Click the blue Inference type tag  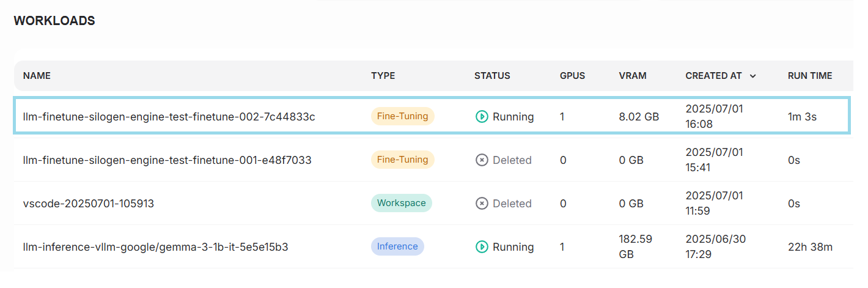[397, 246]
